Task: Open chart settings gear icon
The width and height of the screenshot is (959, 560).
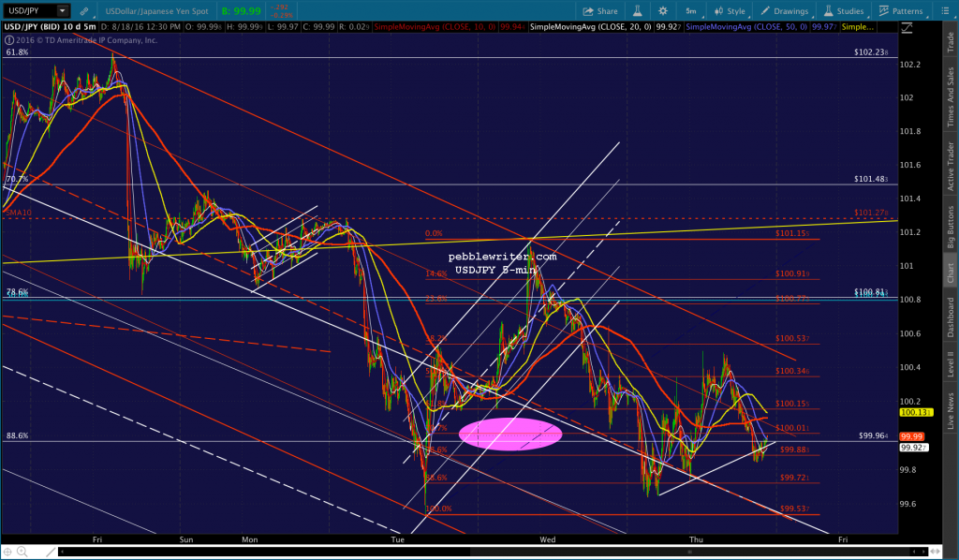Action: coord(663,11)
